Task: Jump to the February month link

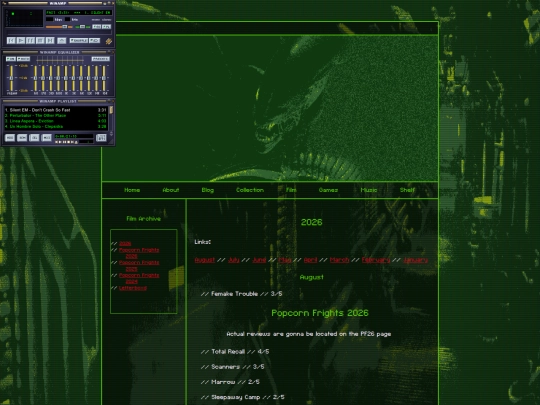Action: pyautogui.click(x=376, y=260)
